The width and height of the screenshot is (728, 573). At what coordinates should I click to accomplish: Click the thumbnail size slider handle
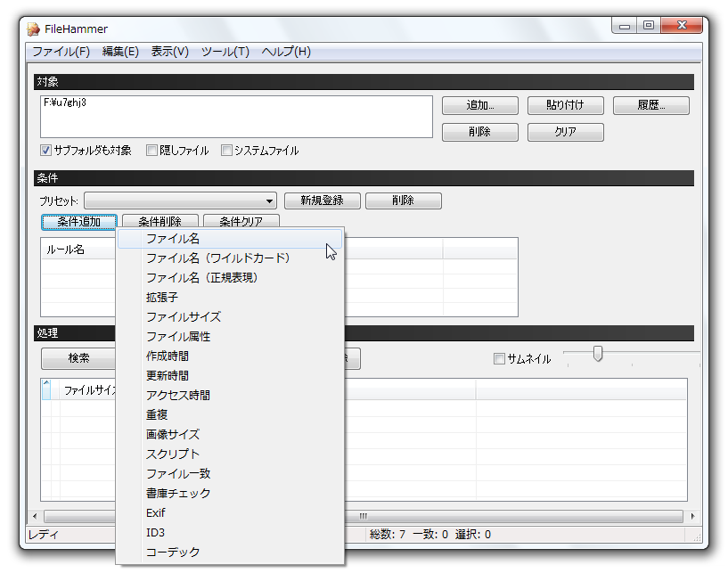[598, 354]
